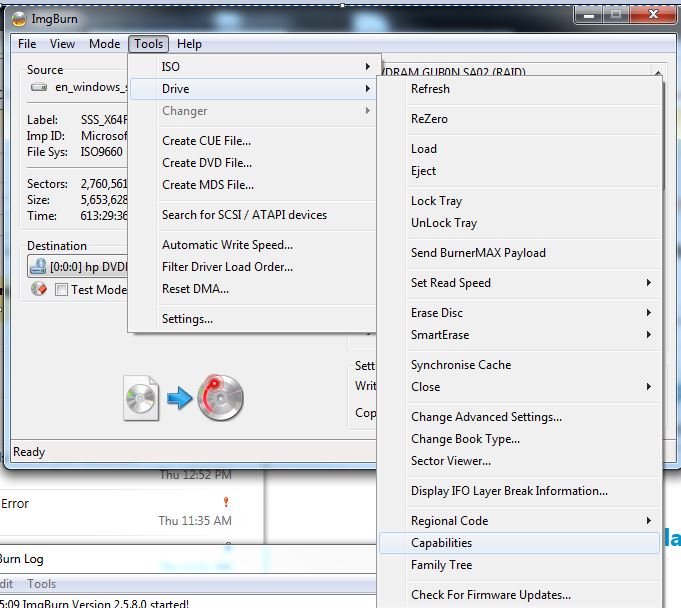Select Load in Drive submenu
The height and width of the screenshot is (608, 681).
[520, 149]
